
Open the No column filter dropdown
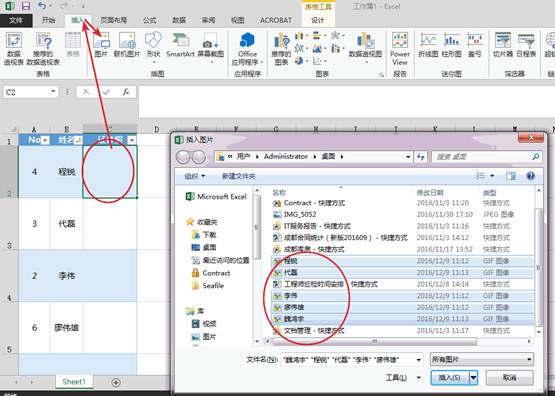tap(45, 140)
